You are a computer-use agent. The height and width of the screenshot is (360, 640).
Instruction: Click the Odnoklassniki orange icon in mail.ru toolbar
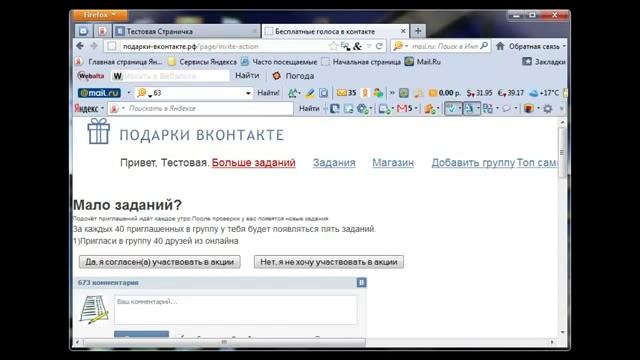point(365,93)
